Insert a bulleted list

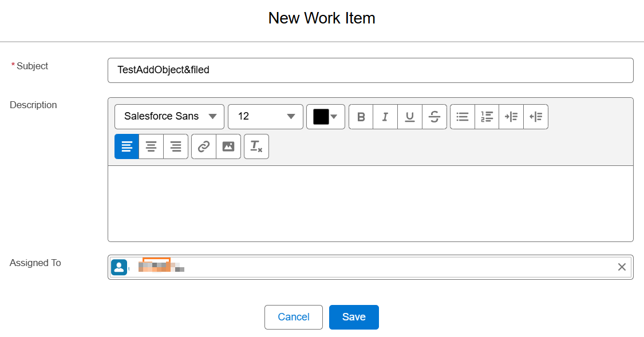pos(463,117)
